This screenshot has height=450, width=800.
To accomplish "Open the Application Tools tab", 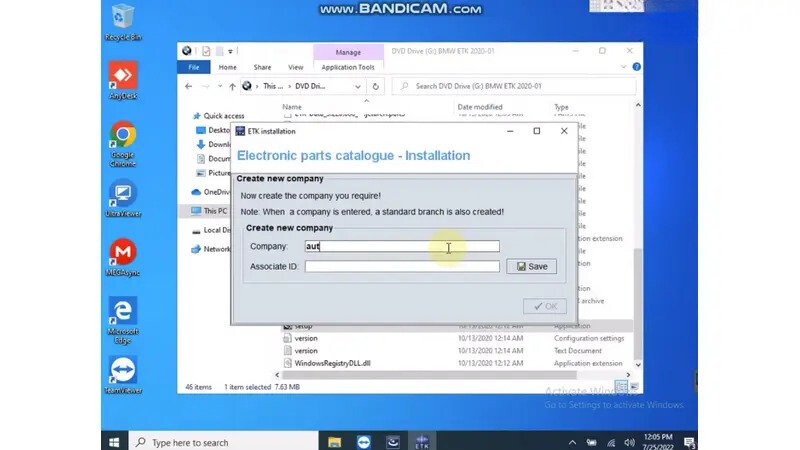I will (x=347, y=68).
